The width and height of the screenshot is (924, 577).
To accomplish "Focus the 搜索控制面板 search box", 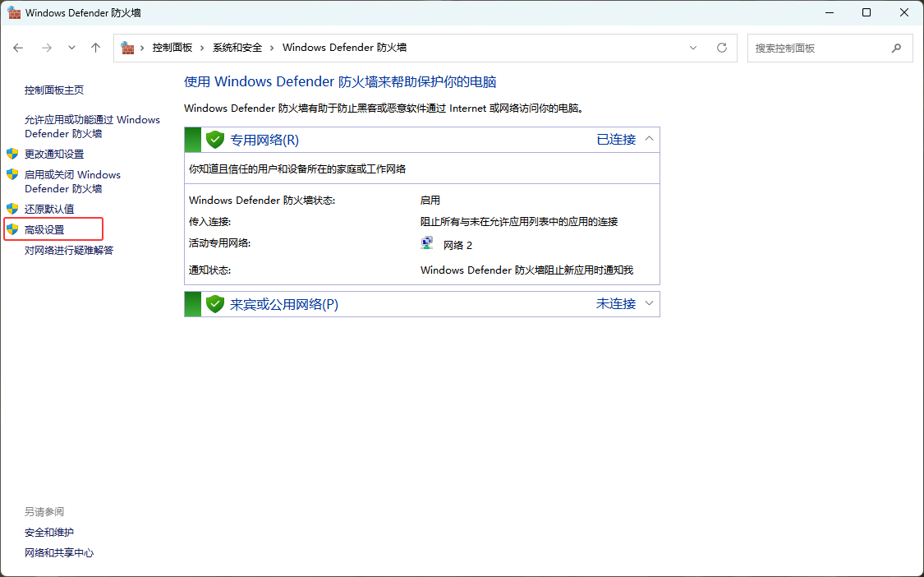I will pyautogui.click(x=830, y=48).
